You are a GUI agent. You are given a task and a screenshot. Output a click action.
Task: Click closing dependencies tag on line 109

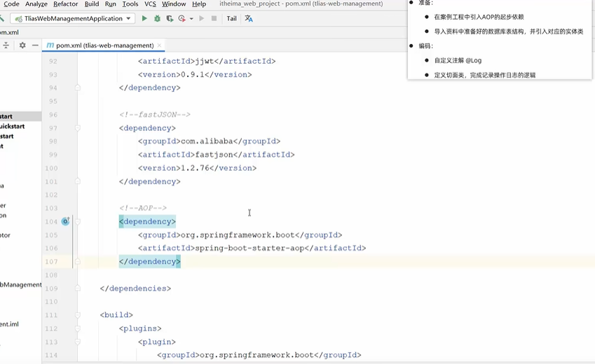click(135, 288)
